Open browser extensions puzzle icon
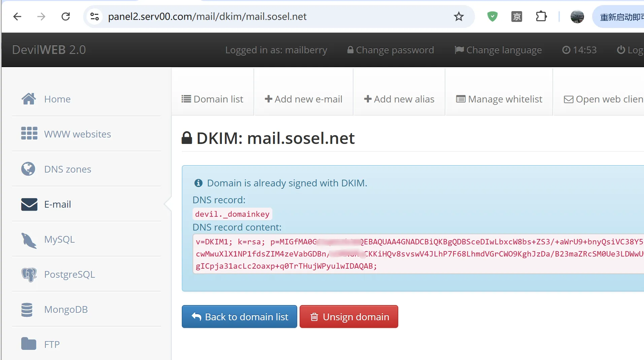The image size is (644, 360). coord(541,16)
